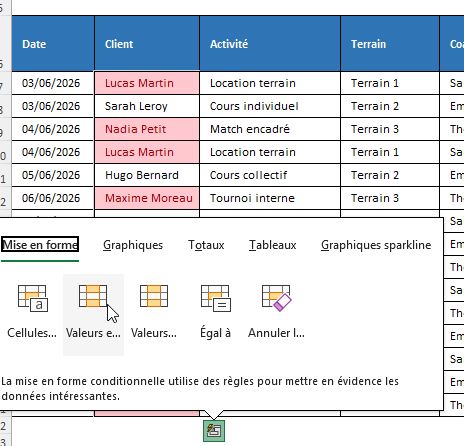
Task: Select the Cours collectif activity cell
Action: pos(270,175)
